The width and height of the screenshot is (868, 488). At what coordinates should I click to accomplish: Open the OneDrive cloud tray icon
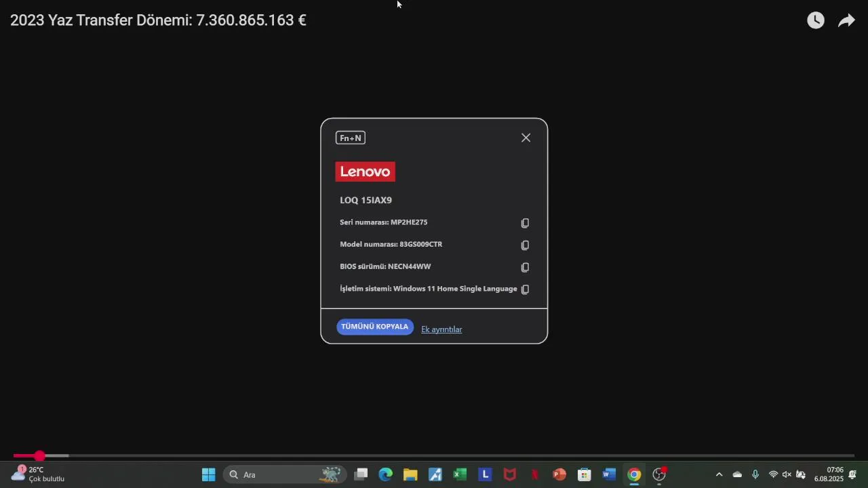pyautogui.click(x=737, y=474)
